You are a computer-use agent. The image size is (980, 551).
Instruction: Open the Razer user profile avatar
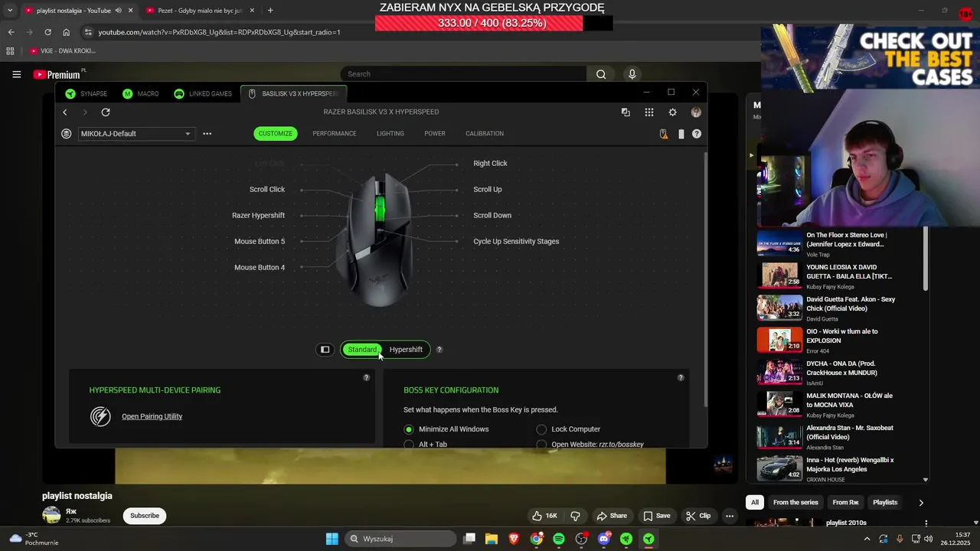point(696,112)
